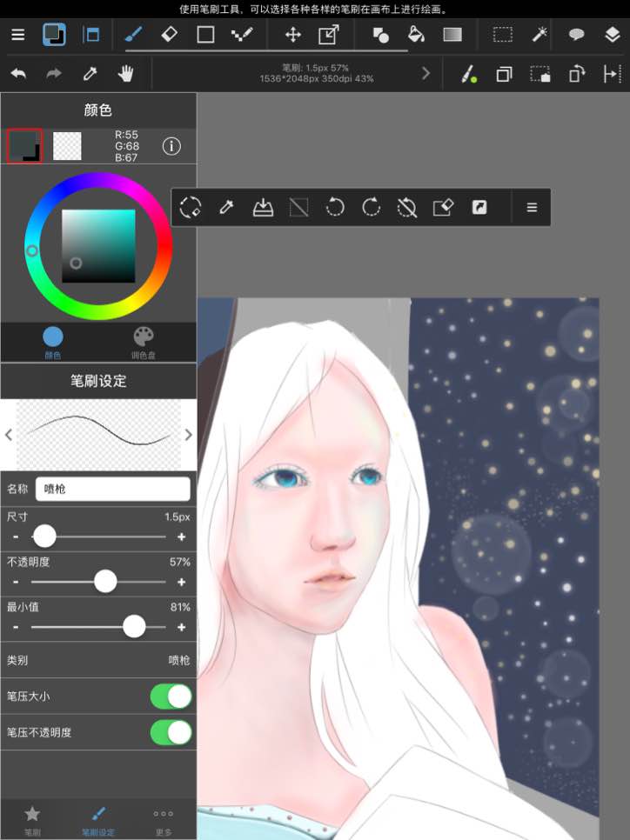Screen dimensions: 630x840
Task: Click the selection-erase circular icon in floating bar
Action: tap(191, 207)
